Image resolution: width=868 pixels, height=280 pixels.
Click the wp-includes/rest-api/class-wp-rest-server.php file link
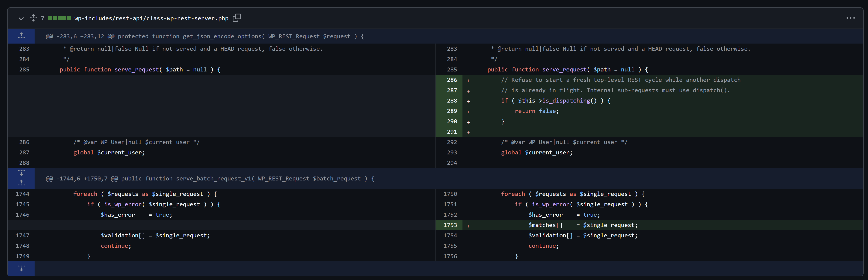coord(151,18)
